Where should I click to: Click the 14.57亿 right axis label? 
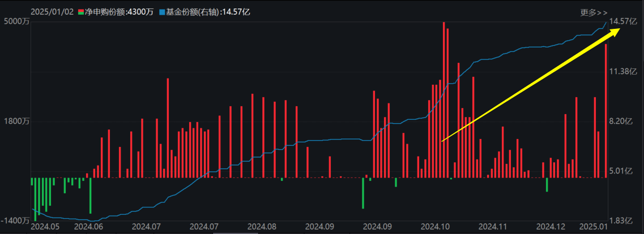(x=621, y=21)
